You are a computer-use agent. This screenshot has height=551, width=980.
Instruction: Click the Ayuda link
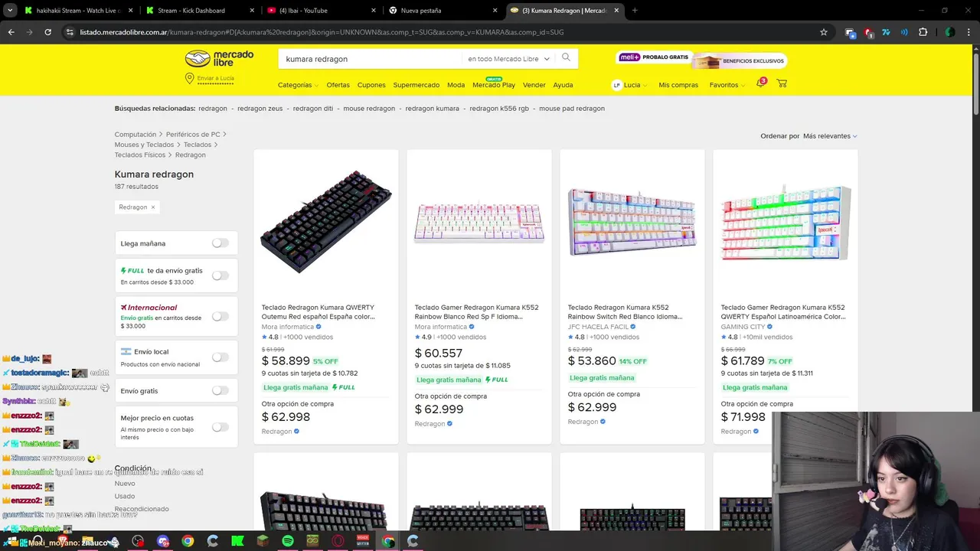point(563,85)
